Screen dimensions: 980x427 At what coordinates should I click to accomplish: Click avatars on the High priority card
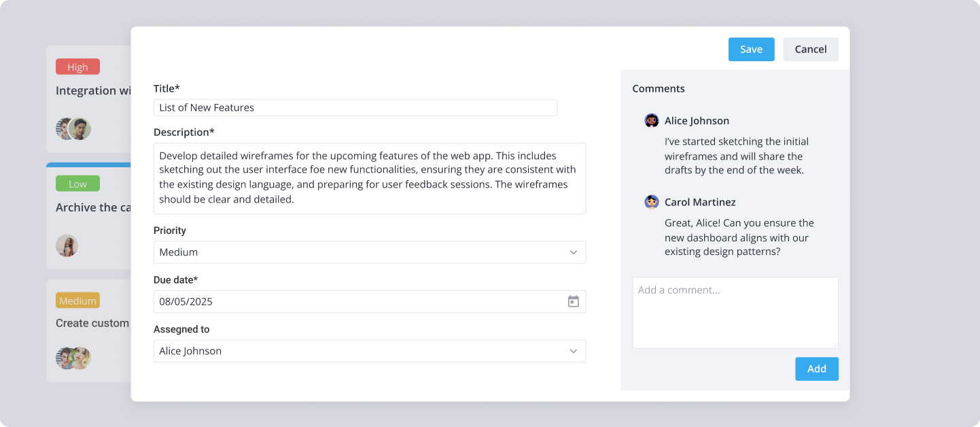point(73,129)
